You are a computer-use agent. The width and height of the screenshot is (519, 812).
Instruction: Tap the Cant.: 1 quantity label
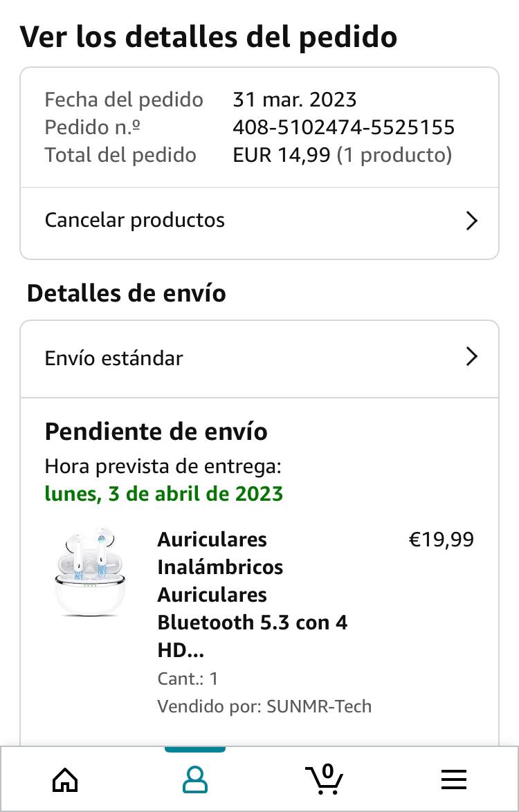188,679
